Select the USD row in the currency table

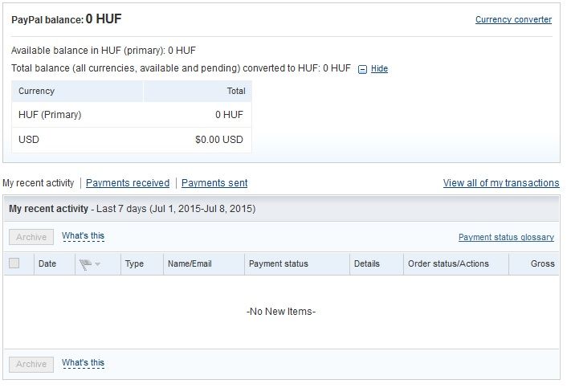pos(131,139)
